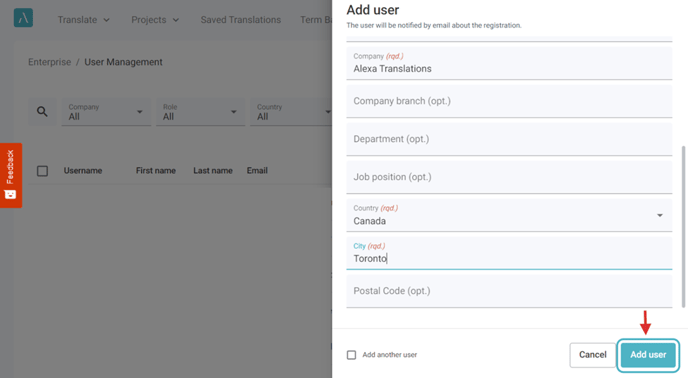Image resolution: width=688 pixels, height=378 pixels.
Task: Click the Country field dropdown arrow
Action: click(659, 215)
